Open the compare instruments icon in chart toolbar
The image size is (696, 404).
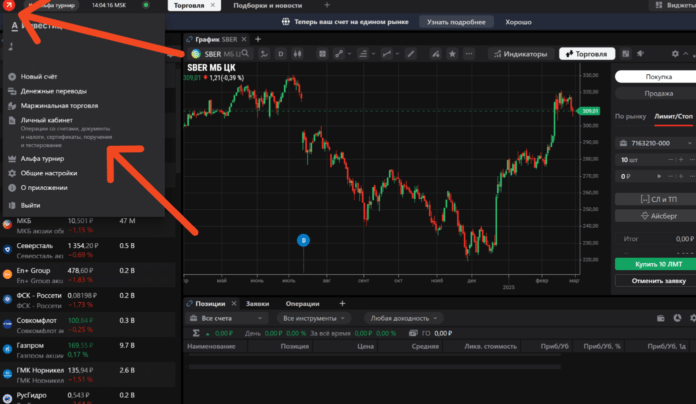coord(264,54)
